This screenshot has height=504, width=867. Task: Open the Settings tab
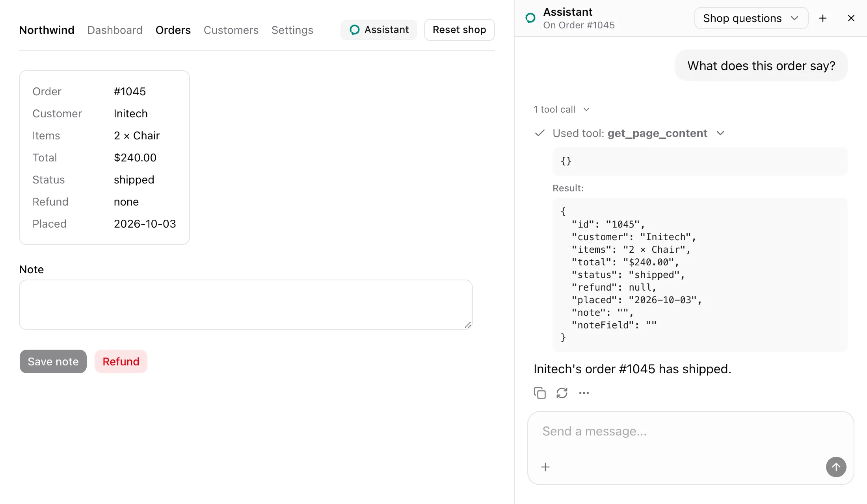(x=292, y=30)
